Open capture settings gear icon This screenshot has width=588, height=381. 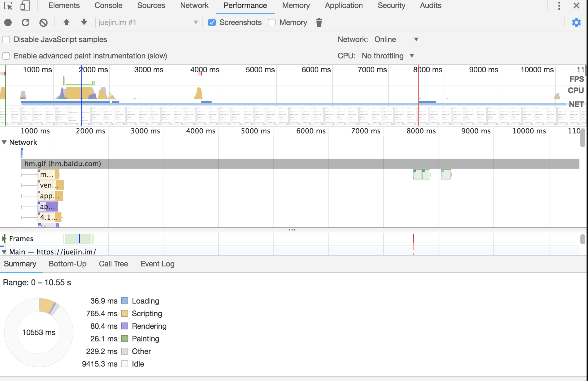(576, 22)
